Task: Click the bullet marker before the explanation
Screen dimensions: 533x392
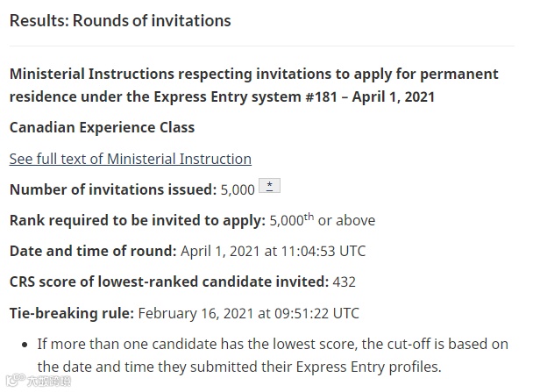Action: [24, 344]
